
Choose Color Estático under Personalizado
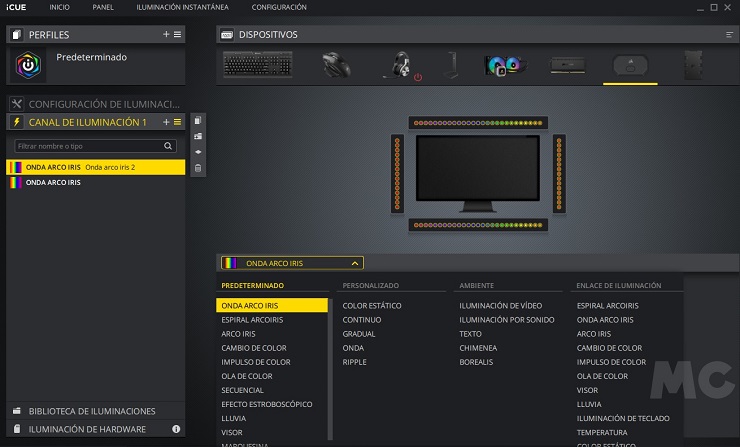(x=372, y=305)
